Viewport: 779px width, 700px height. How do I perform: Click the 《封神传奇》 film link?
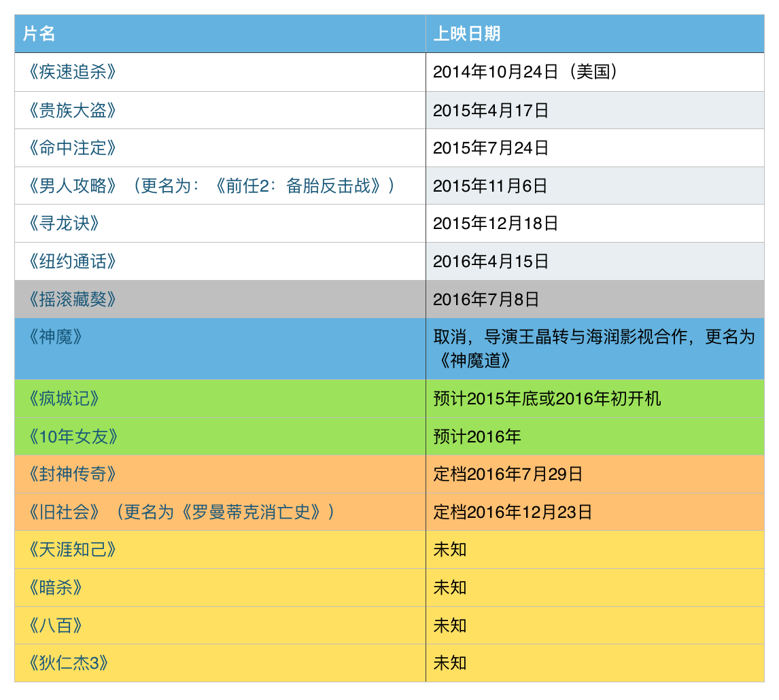coord(73,474)
